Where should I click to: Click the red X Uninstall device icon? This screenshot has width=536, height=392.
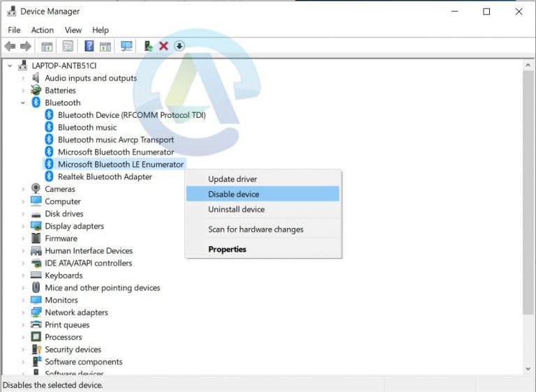[x=164, y=46]
